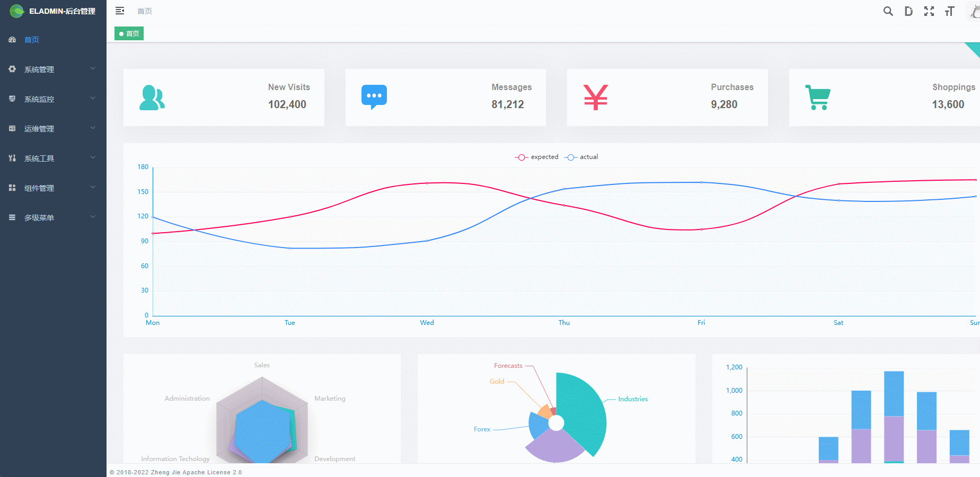Select 首页 in the sidebar menu
The image size is (980, 477).
32,40
